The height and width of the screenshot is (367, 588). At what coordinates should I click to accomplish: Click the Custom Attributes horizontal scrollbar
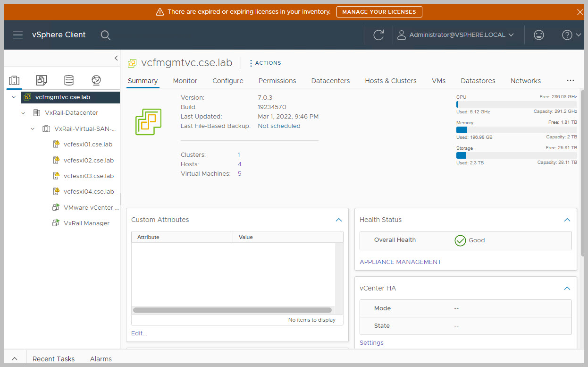pos(232,310)
